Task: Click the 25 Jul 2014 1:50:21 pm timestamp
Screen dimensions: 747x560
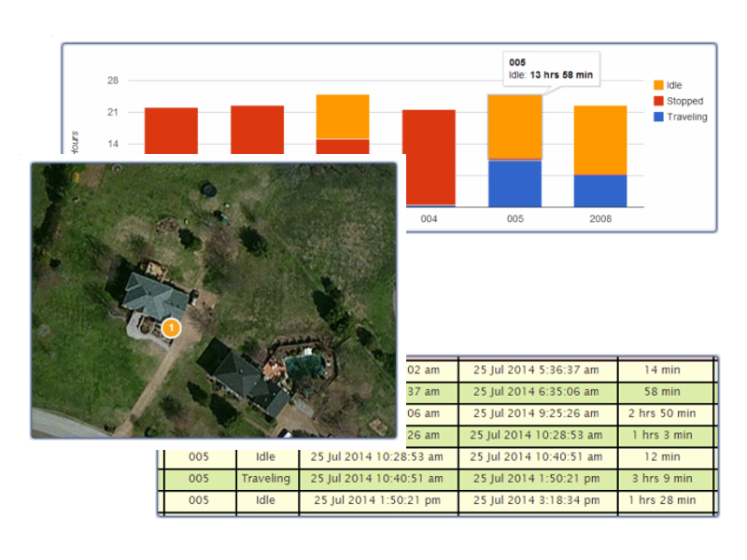Action: click(x=538, y=479)
